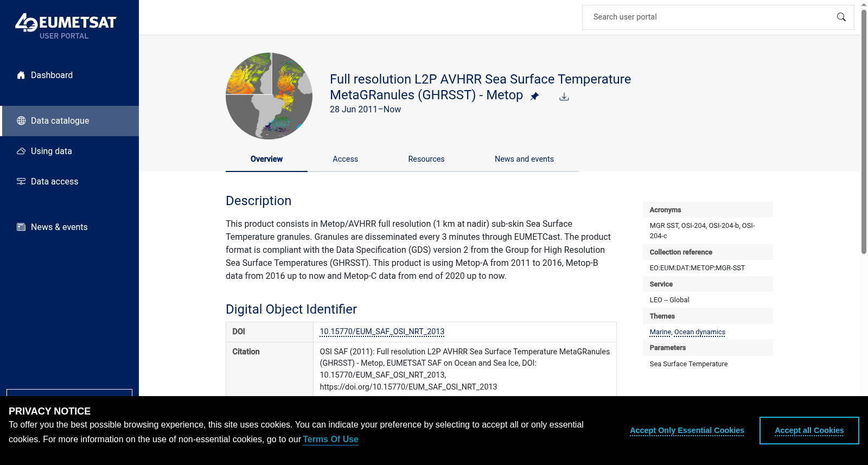Click the DOI row label
Image resolution: width=868 pixels, height=465 pixels.
coord(239,332)
